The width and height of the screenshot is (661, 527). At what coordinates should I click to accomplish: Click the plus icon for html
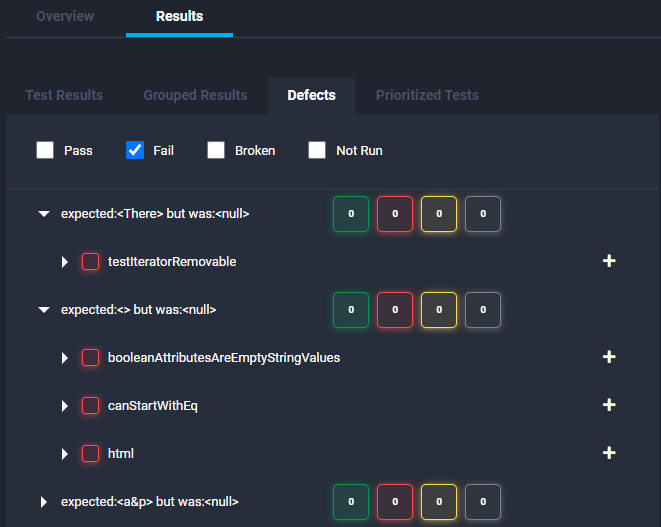pos(609,453)
